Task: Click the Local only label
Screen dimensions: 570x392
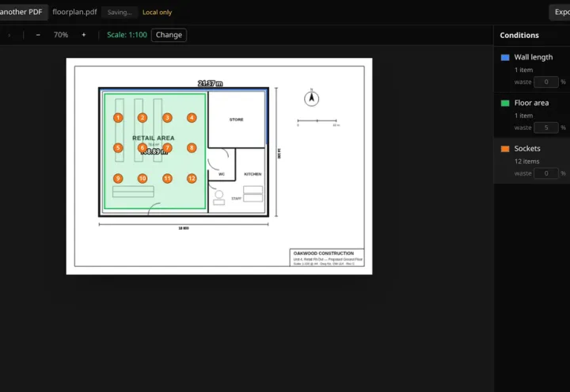Action: (157, 13)
